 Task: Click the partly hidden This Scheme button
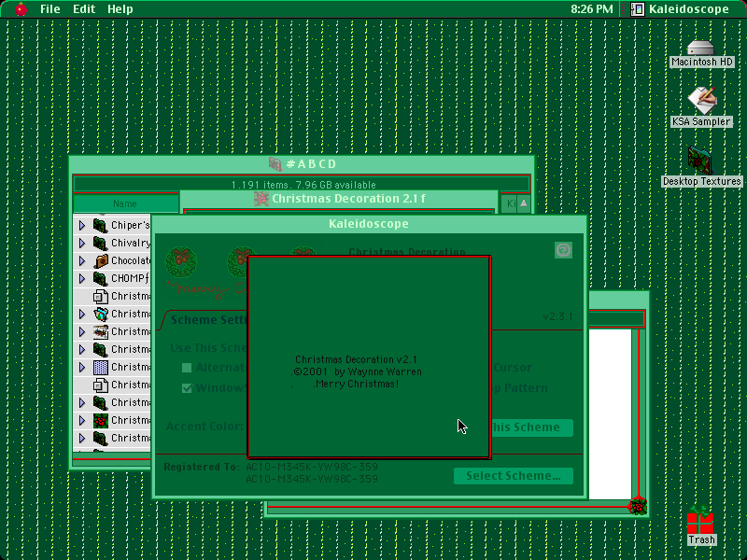531,427
